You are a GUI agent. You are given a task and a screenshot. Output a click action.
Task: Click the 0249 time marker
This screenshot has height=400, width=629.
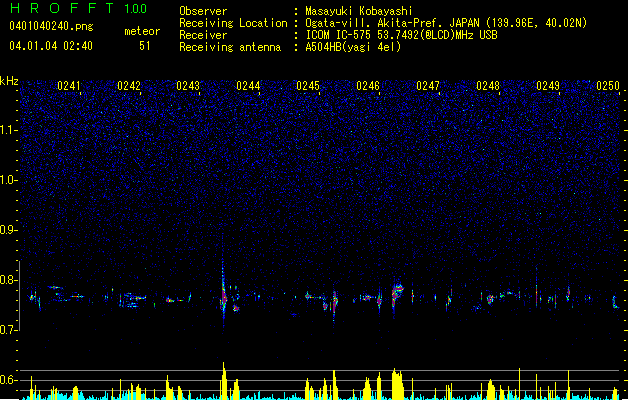click(548, 86)
